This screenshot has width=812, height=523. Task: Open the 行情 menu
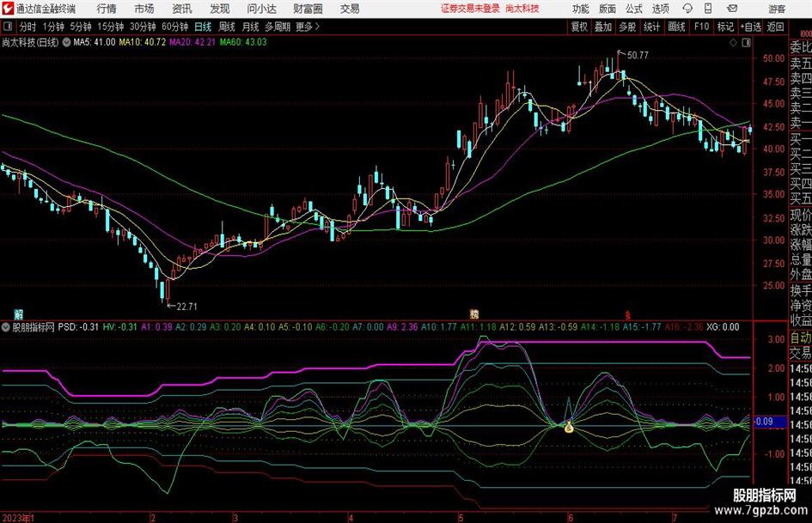click(x=107, y=9)
